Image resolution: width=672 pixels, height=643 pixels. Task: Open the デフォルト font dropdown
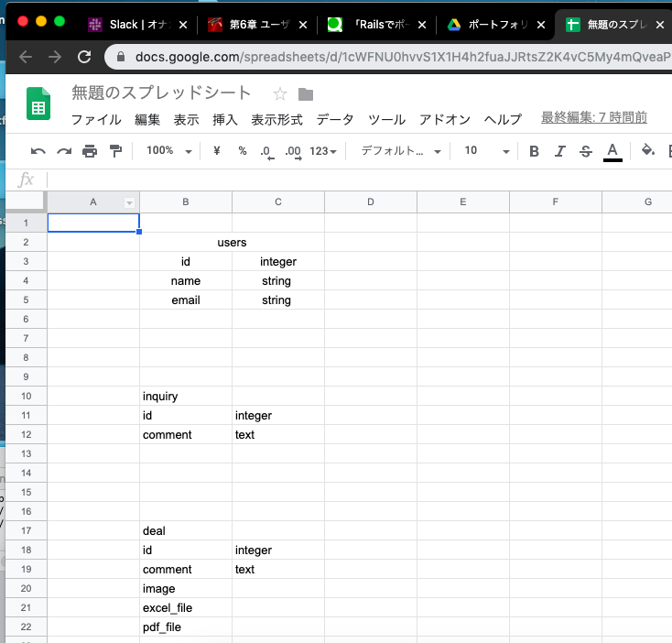coord(401,150)
